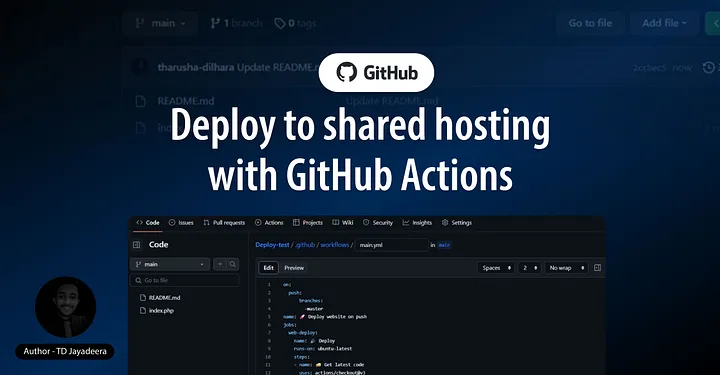The width and height of the screenshot is (720, 375).
Task: Open the indent size 2 dropdown
Action: [x=529, y=268]
